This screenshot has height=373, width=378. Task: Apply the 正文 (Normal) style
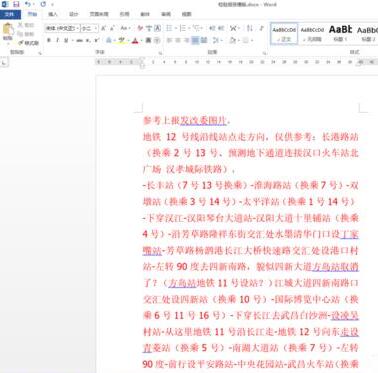click(284, 34)
